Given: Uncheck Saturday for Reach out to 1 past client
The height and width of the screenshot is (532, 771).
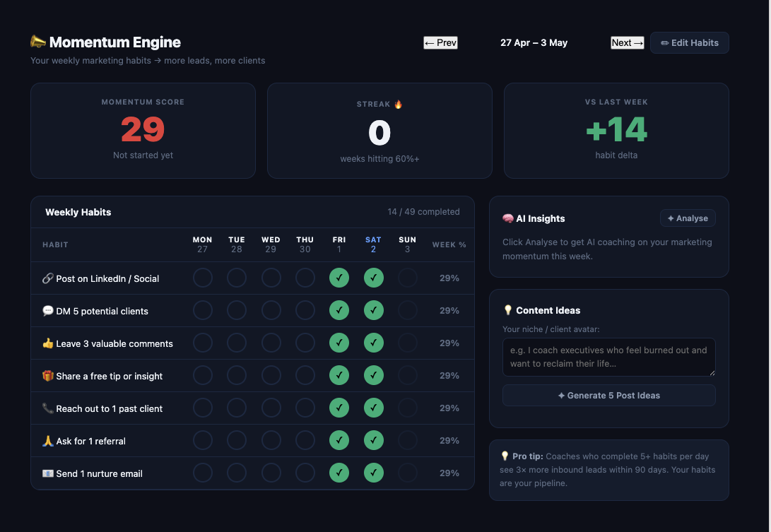Looking at the screenshot, I should tap(374, 408).
